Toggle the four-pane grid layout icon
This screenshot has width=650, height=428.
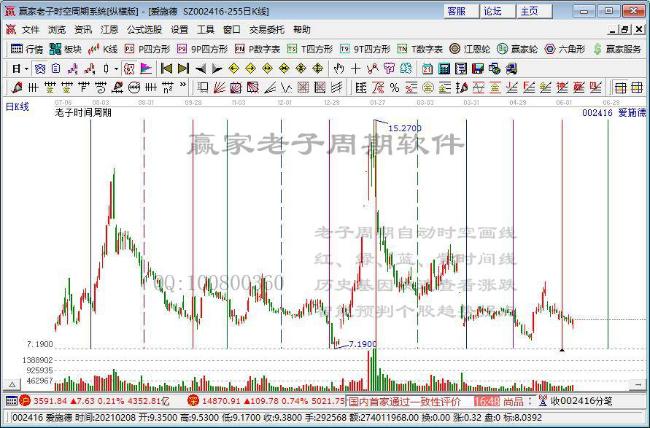pos(637,88)
